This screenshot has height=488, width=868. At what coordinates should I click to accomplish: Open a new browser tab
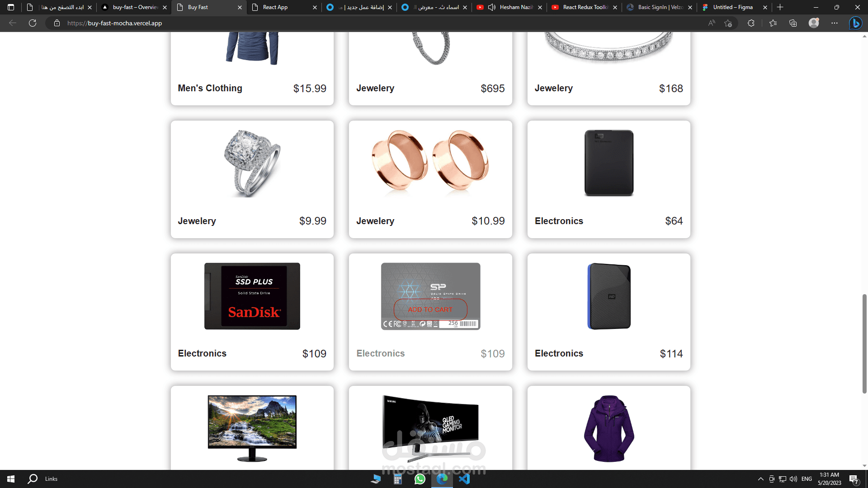[x=780, y=7]
